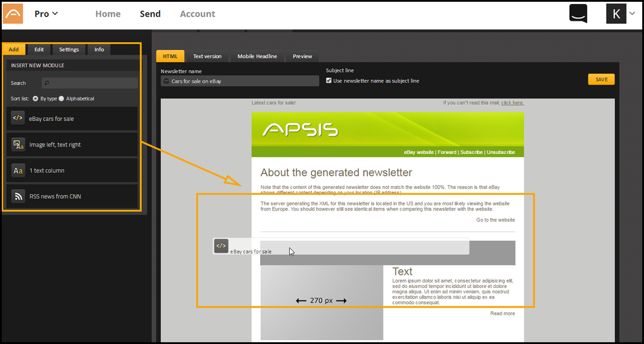This screenshot has height=344, width=644.
Task: Click the magnifier icon in module search
Action: coord(47,83)
